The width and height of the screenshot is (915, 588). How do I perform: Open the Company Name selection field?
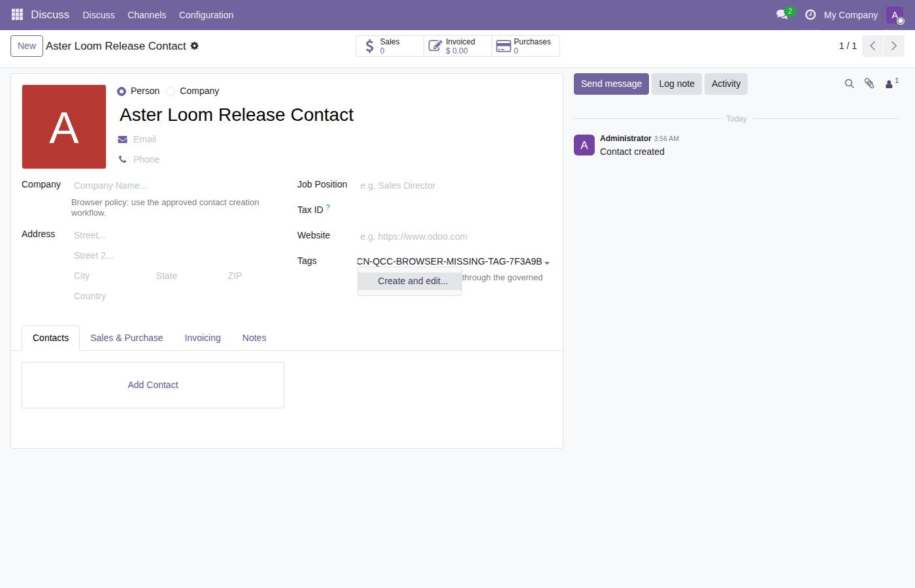pos(176,186)
